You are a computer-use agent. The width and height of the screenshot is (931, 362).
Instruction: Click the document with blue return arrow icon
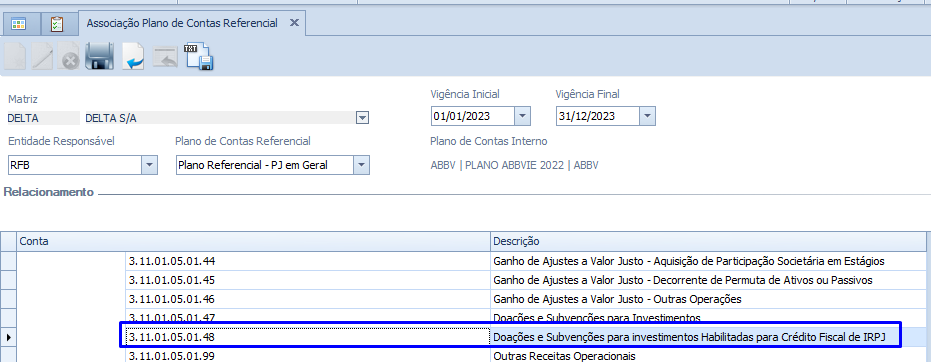pyautogui.click(x=133, y=57)
